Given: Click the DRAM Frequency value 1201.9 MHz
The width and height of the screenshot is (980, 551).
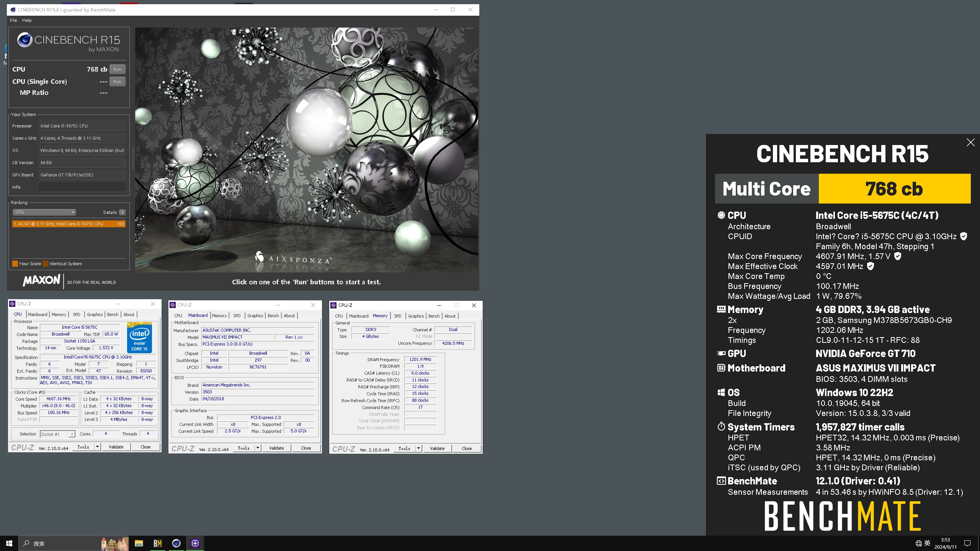Looking at the screenshot, I should click(x=420, y=359).
